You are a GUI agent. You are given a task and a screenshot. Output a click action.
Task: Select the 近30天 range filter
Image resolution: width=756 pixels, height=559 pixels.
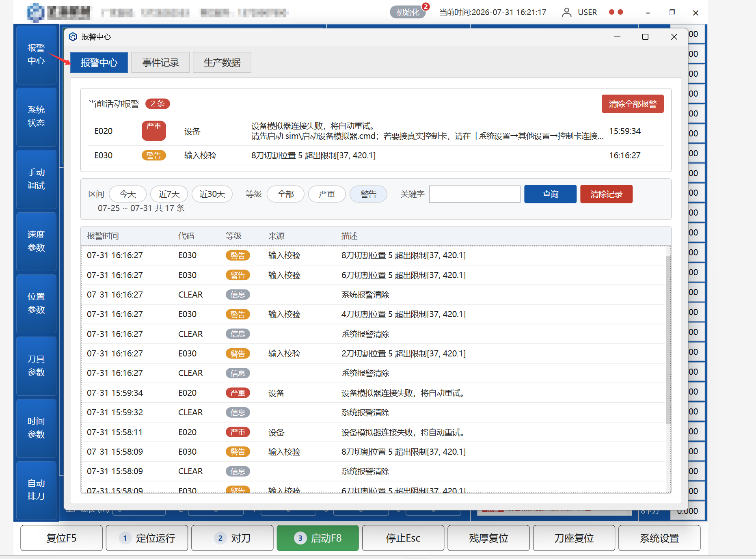212,194
